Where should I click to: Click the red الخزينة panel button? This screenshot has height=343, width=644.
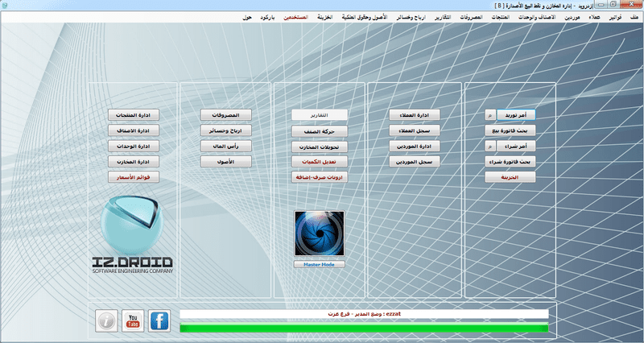click(510, 177)
